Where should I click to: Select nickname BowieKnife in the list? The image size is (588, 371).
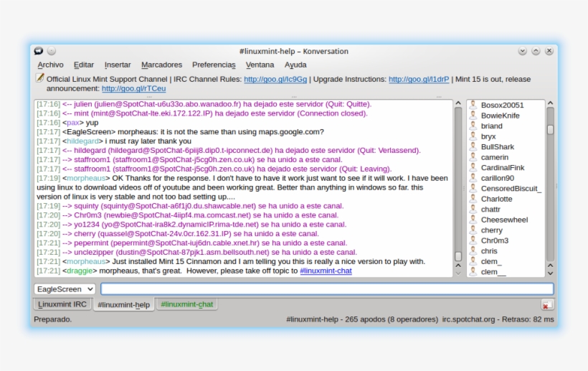pos(501,116)
